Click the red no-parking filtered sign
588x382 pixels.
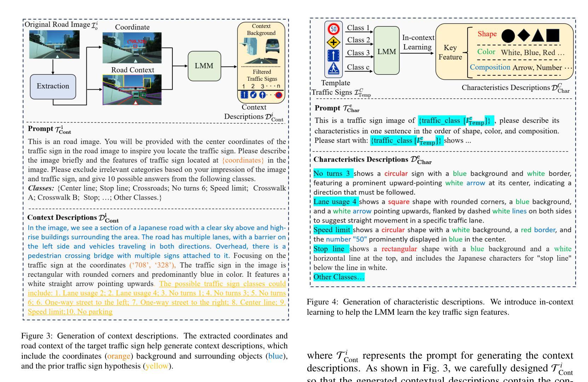coord(279,95)
